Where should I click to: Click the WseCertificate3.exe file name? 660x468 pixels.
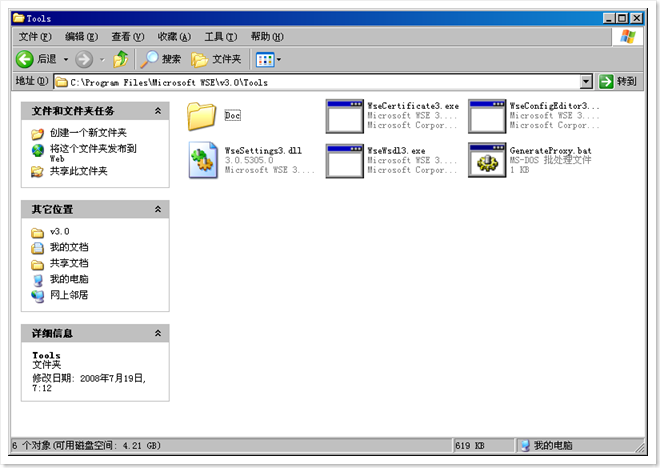pyautogui.click(x=413, y=106)
